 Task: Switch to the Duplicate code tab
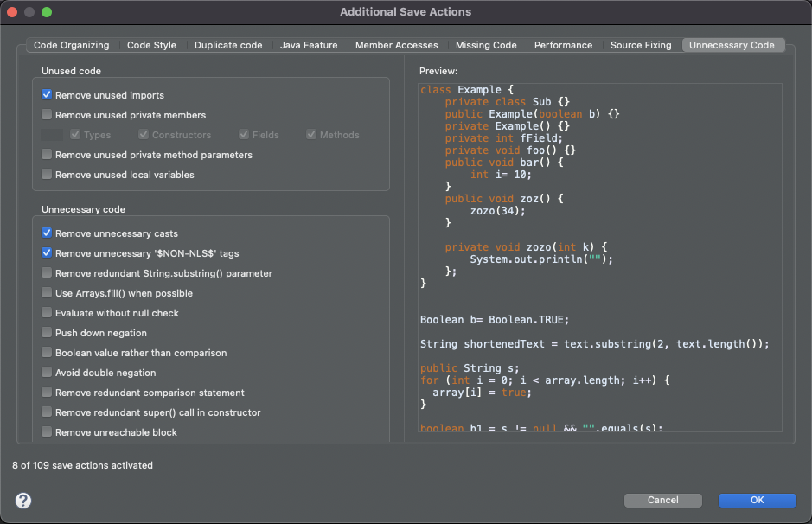pyautogui.click(x=228, y=45)
